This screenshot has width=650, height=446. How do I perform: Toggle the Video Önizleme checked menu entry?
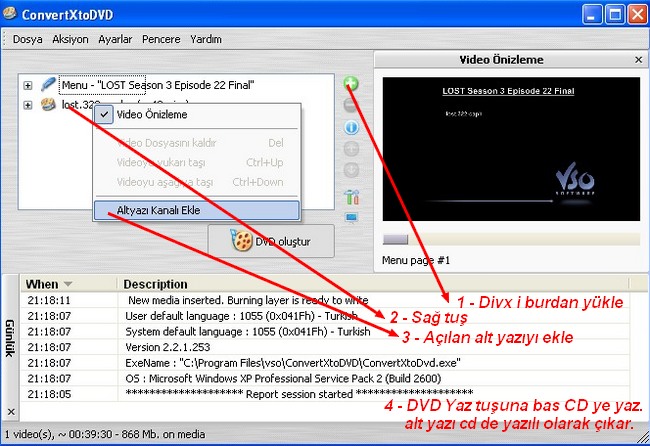[196, 115]
